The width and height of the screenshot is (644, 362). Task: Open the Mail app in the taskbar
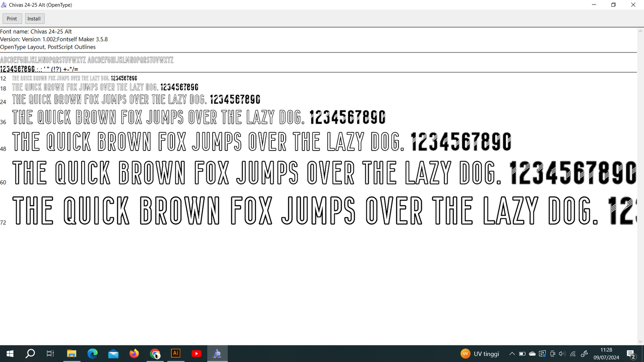coord(113,354)
